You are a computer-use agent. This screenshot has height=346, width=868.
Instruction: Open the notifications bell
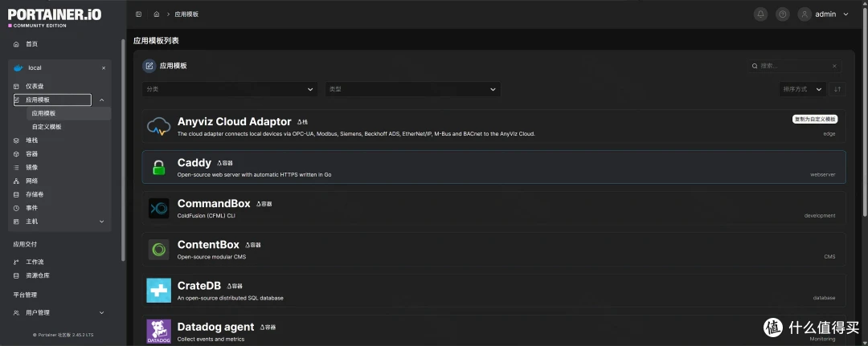[x=760, y=14]
